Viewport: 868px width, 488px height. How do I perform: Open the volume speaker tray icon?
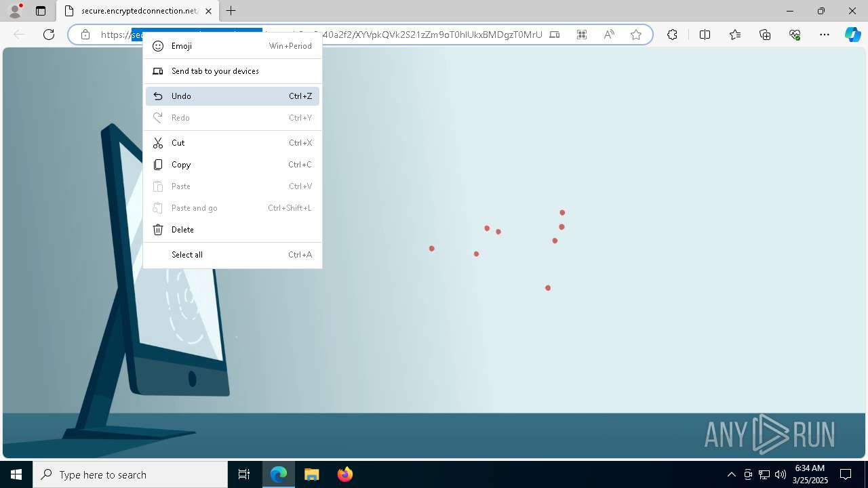[780, 474]
